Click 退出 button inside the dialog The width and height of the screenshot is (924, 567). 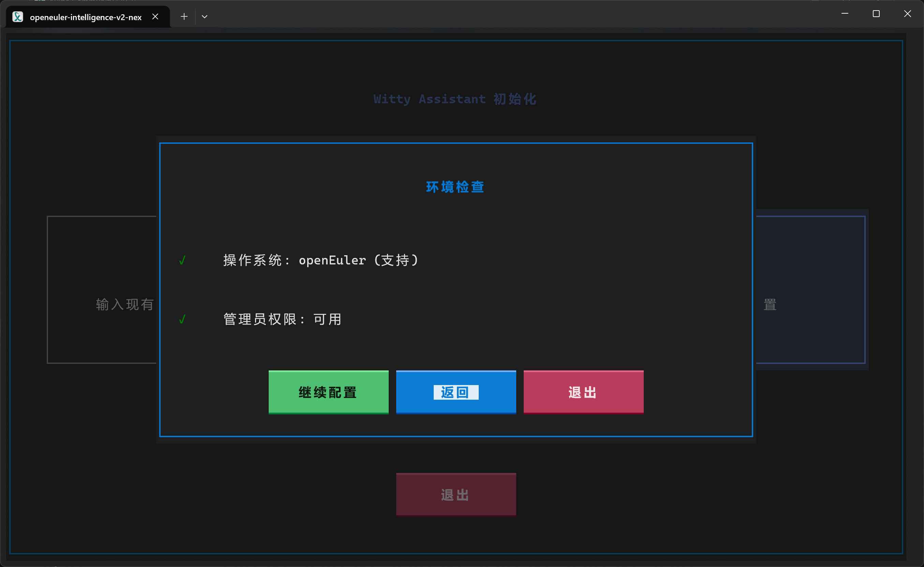583,392
